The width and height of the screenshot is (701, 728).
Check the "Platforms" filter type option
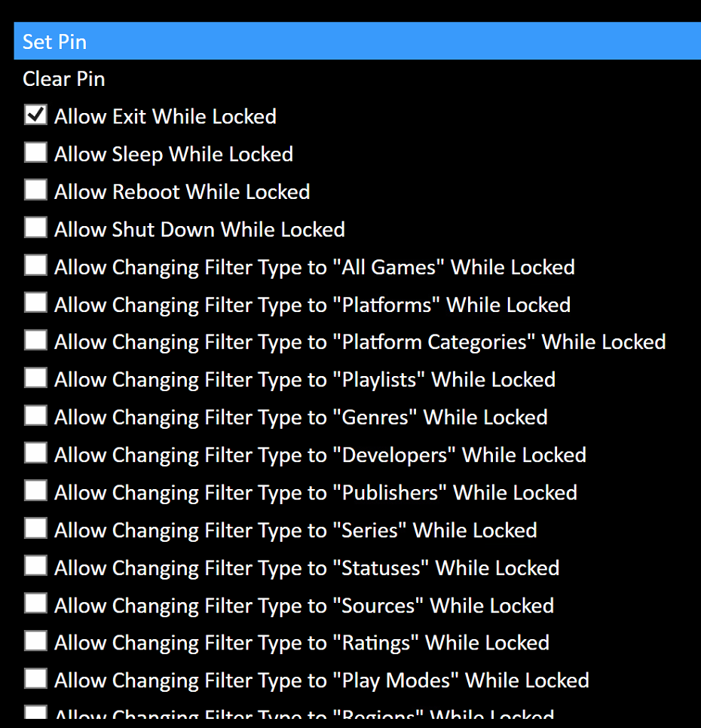point(35,304)
